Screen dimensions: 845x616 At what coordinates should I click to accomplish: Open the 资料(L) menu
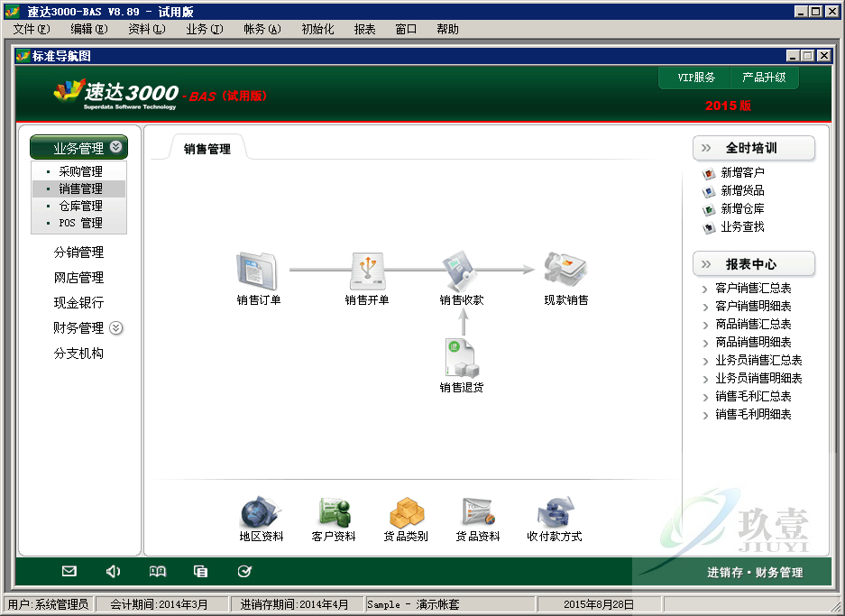(147, 29)
